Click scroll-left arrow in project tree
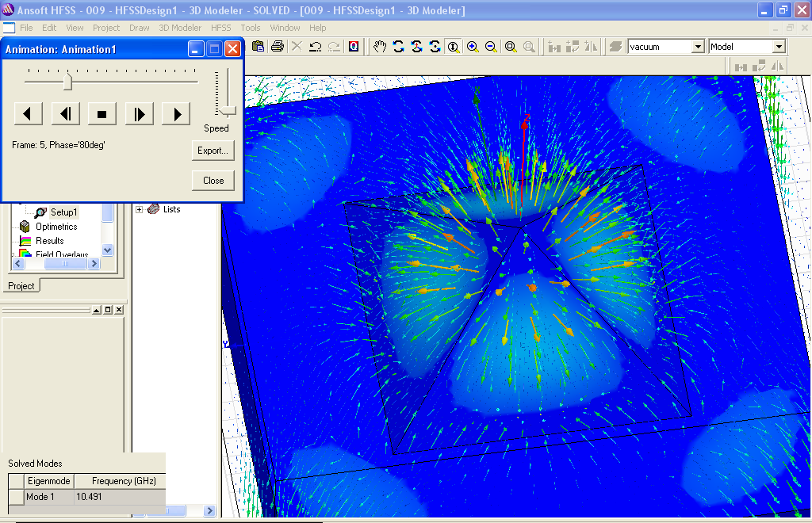The width and height of the screenshot is (812, 523). 18,263
